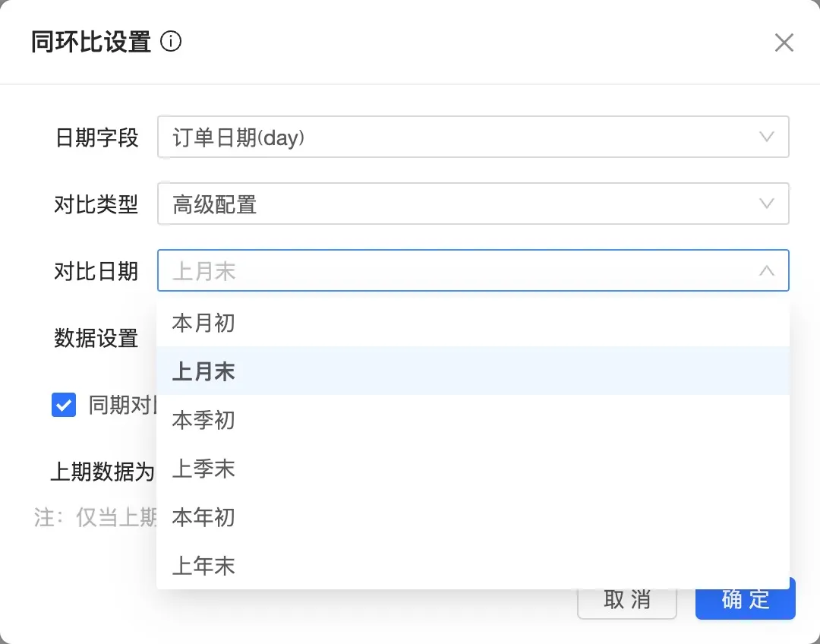Click the 日期字段 dropdown chevron arrow
This screenshot has width=820, height=644.
(767, 137)
